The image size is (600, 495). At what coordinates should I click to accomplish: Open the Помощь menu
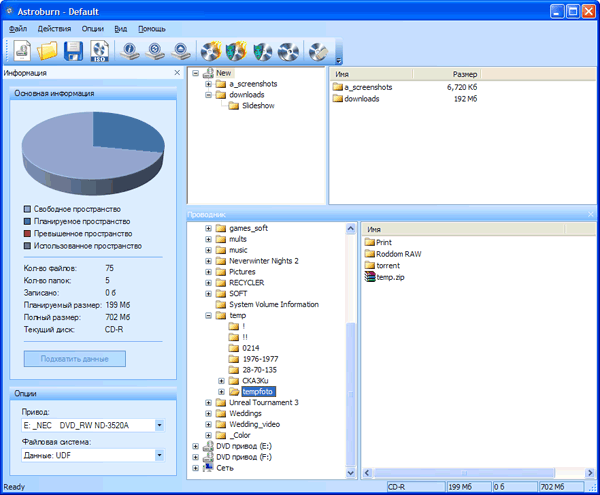click(152, 29)
